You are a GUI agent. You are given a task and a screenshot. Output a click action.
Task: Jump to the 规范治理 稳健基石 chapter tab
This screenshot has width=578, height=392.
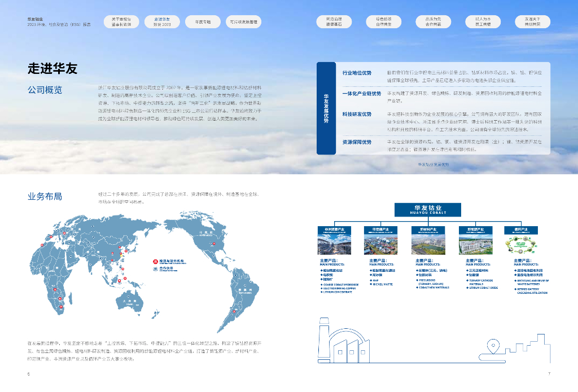[334, 22]
